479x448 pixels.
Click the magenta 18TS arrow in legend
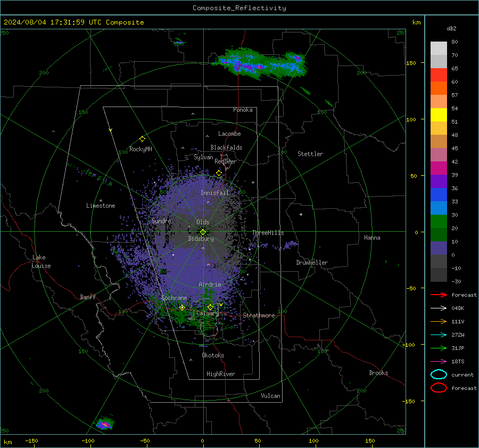pyautogui.click(x=439, y=362)
